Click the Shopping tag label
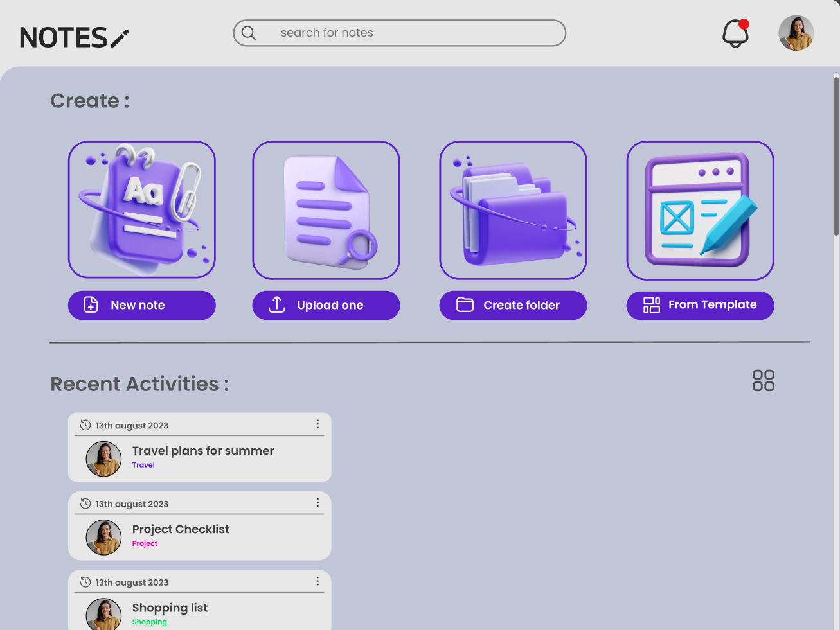 pos(150,622)
